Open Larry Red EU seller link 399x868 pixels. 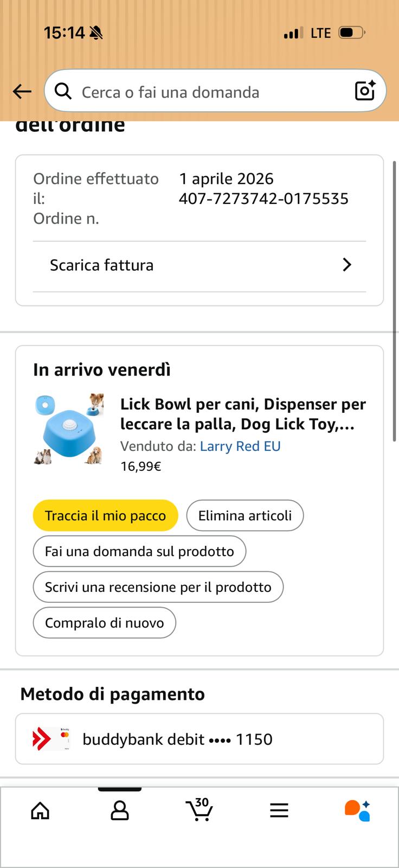pyautogui.click(x=240, y=446)
